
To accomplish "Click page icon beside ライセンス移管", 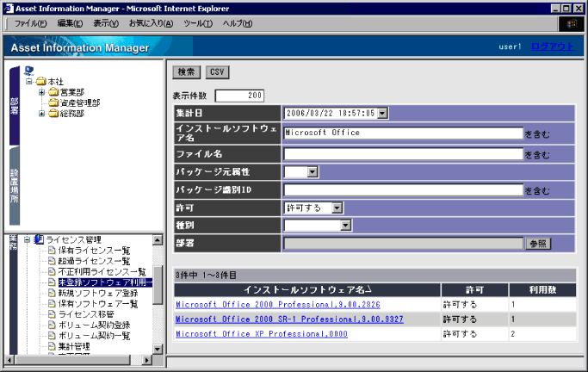I will (x=52, y=314).
